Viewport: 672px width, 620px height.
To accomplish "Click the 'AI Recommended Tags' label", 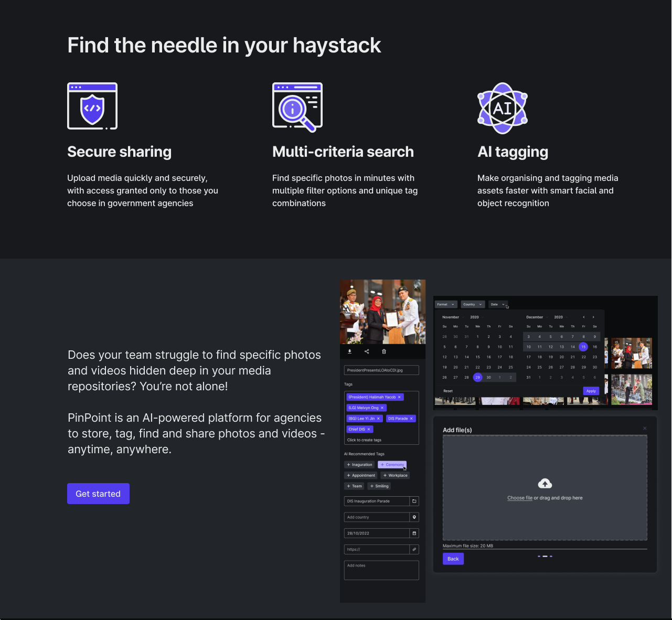I will [x=364, y=454].
